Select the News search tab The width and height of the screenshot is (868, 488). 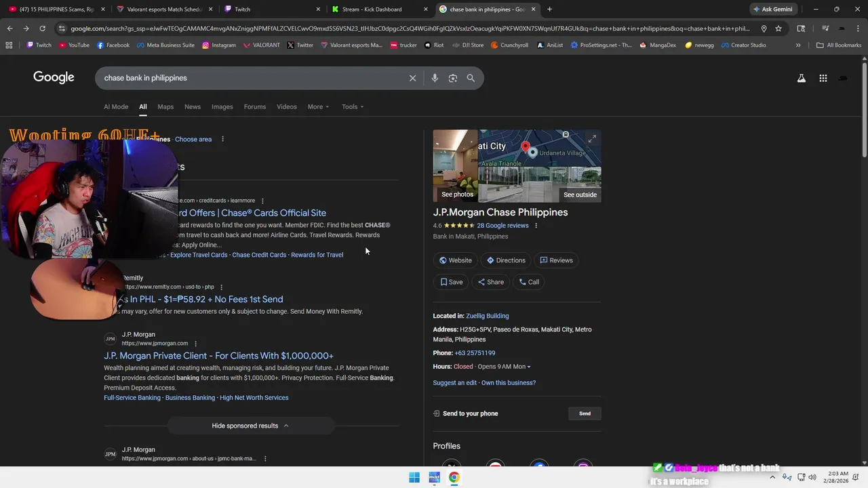point(193,106)
